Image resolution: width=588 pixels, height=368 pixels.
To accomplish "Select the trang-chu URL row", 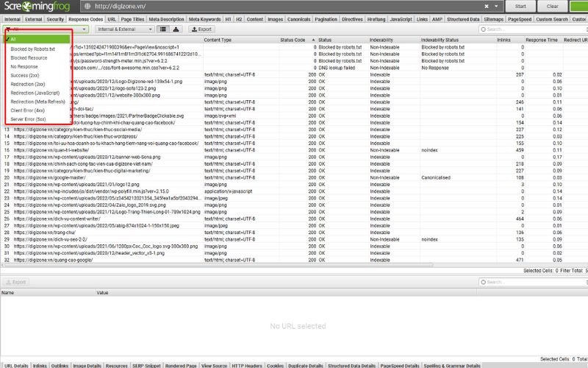I will point(294,233).
